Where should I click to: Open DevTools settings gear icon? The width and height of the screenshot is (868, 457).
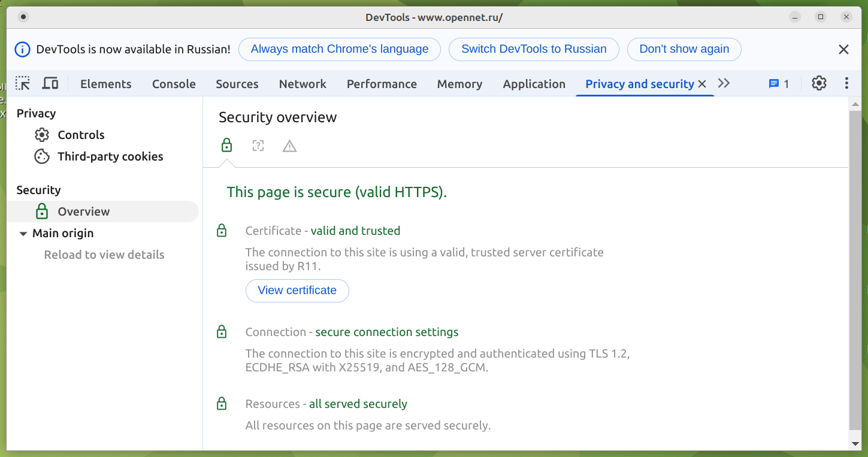[819, 84]
